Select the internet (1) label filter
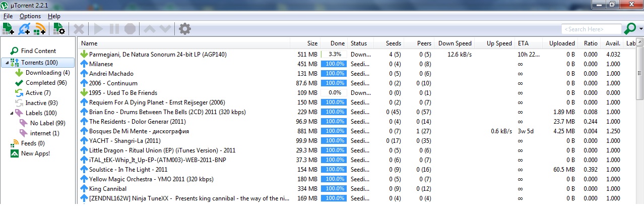644x206 pixels. 44,133
